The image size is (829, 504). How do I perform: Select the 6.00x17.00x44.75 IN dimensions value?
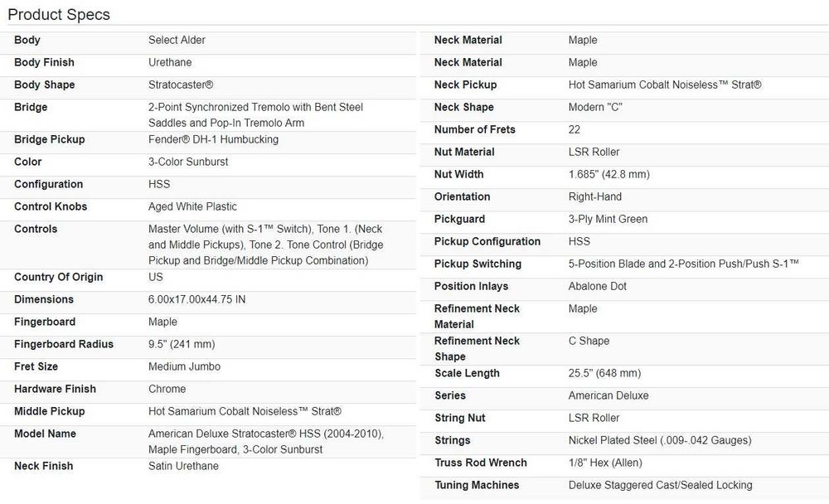(x=196, y=299)
